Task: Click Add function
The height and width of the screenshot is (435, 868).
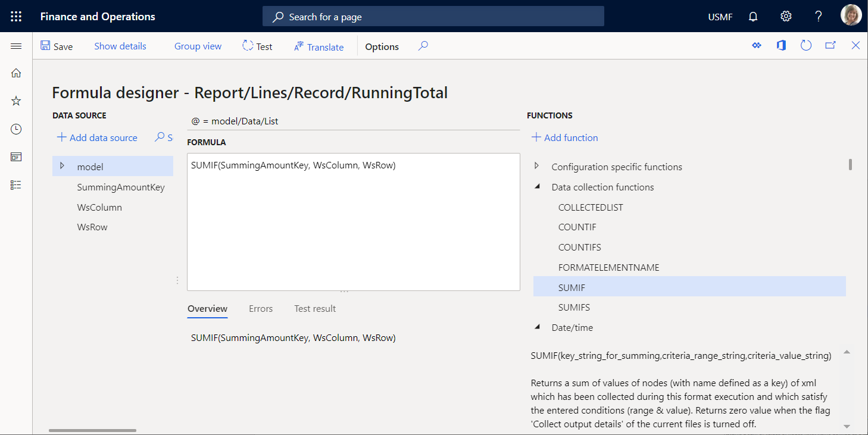Action: (564, 137)
